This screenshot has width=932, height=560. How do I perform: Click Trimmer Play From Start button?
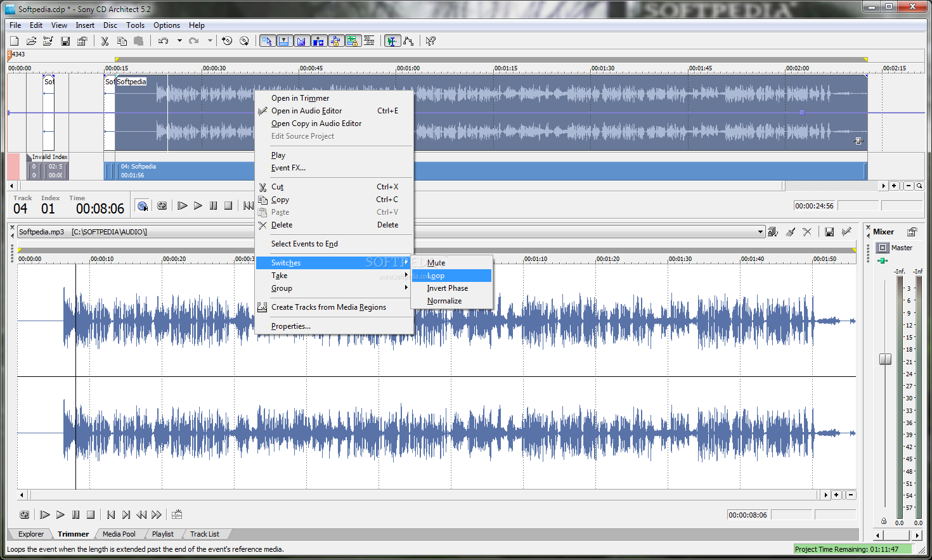coord(45,515)
